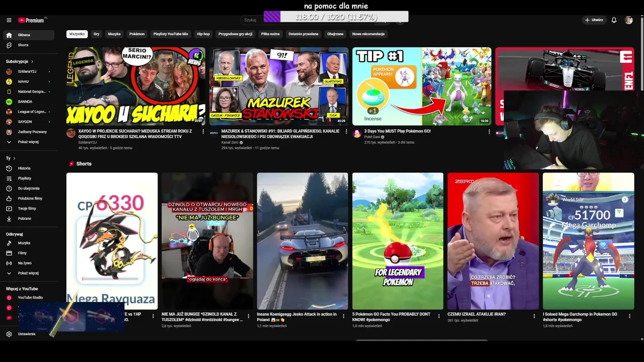Explore Filmy in the Odkrywaj section
The image size is (644, 362).
coord(28,253)
